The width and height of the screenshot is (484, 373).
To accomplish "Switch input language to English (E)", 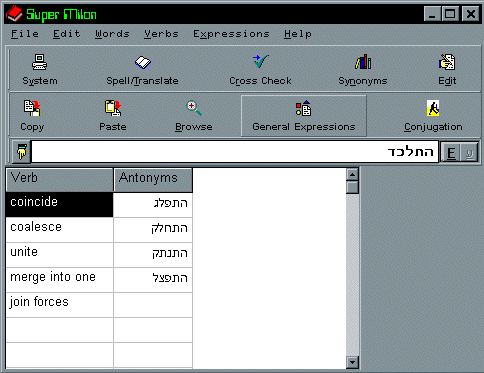I will coord(451,153).
